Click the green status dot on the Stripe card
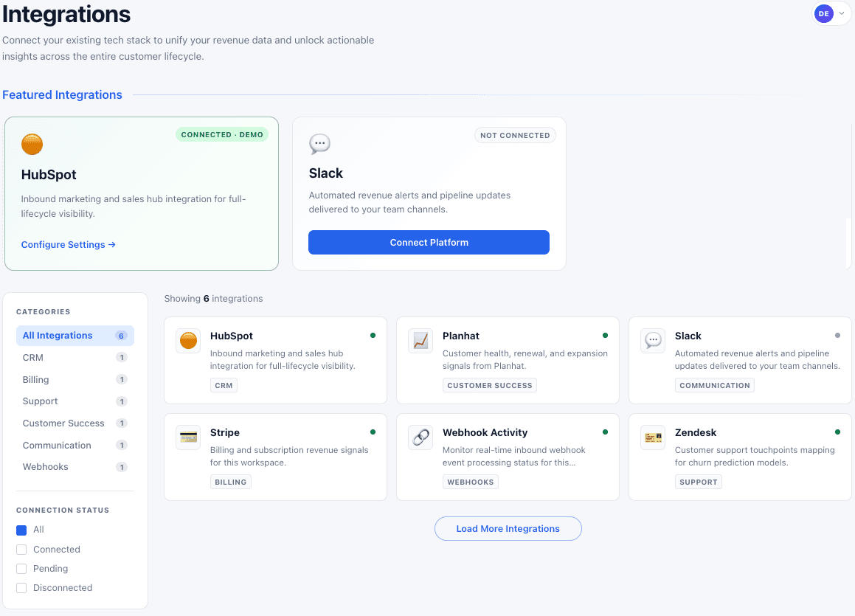The image size is (855, 616). [373, 432]
